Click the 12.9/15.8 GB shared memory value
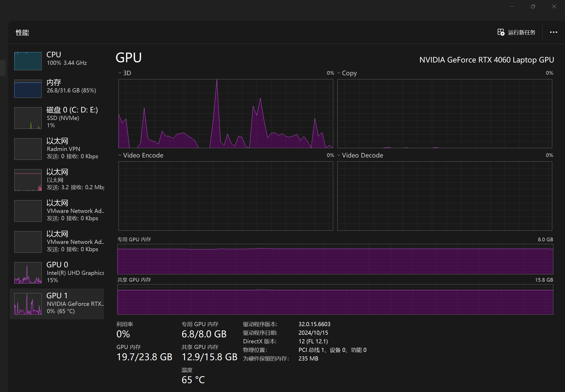 (x=209, y=357)
